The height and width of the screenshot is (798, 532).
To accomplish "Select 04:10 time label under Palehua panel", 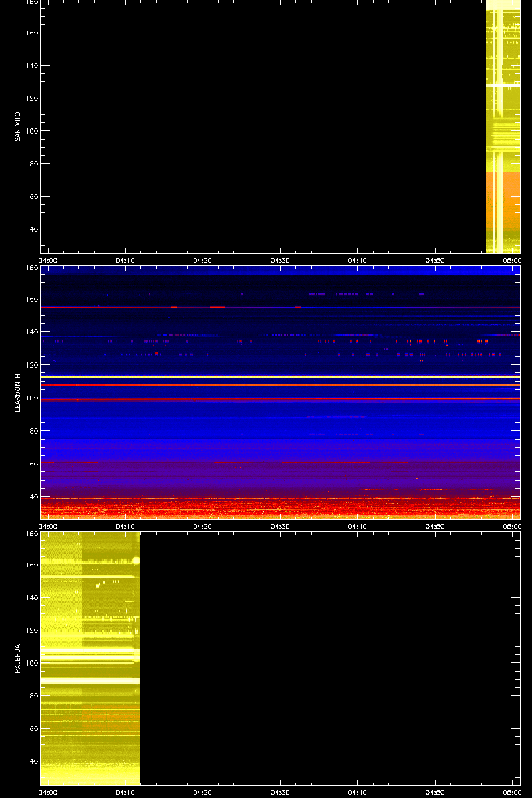I will (125, 792).
